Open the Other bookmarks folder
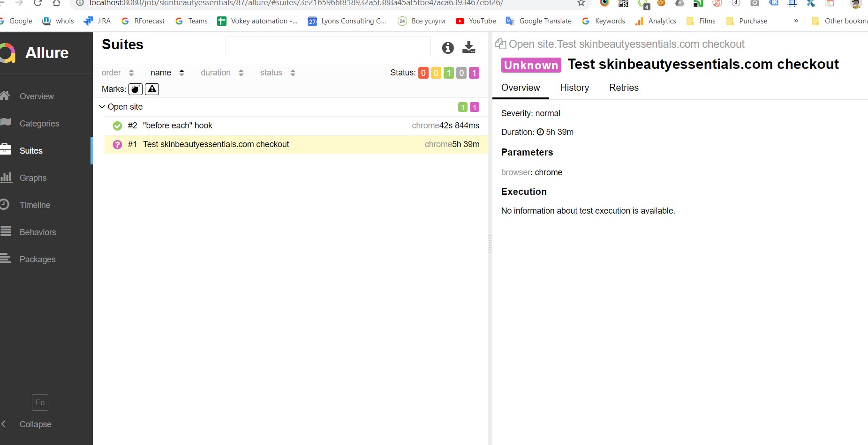868x445 pixels. tap(839, 21)
